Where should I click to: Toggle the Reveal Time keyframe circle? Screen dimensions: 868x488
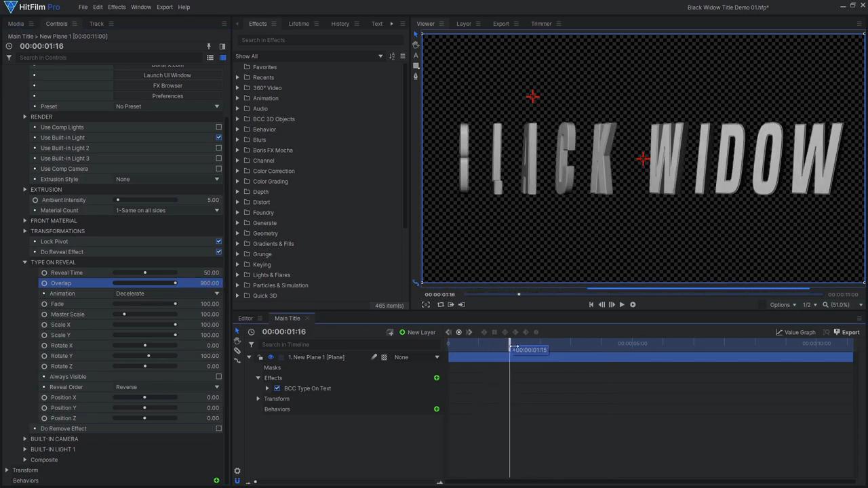(x=44, y=273)
